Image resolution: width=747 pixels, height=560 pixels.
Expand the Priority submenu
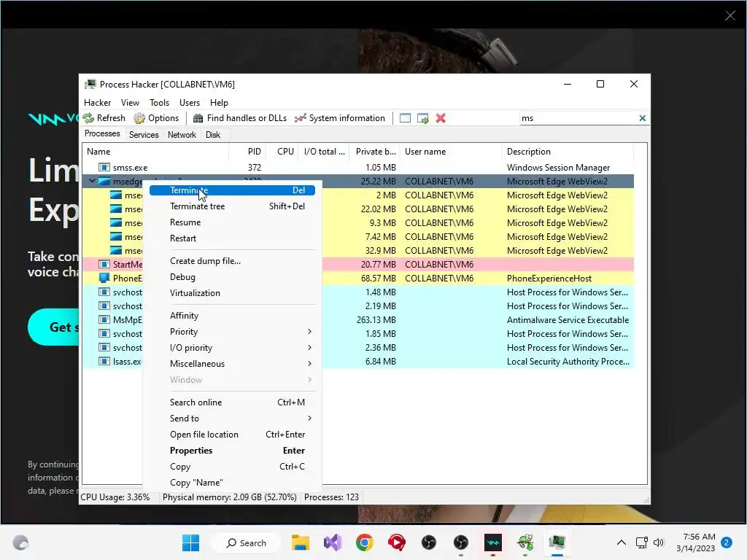point(309,332)
